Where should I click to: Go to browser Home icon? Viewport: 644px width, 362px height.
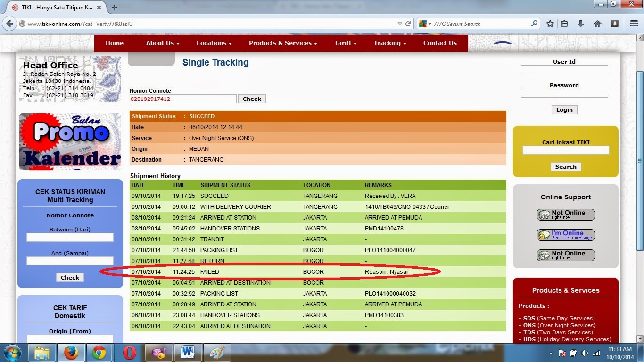tap(598, 24)
